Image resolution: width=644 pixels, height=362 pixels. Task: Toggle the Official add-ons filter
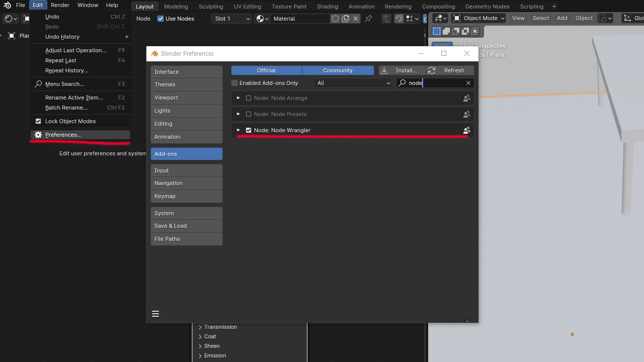[267, 70]
